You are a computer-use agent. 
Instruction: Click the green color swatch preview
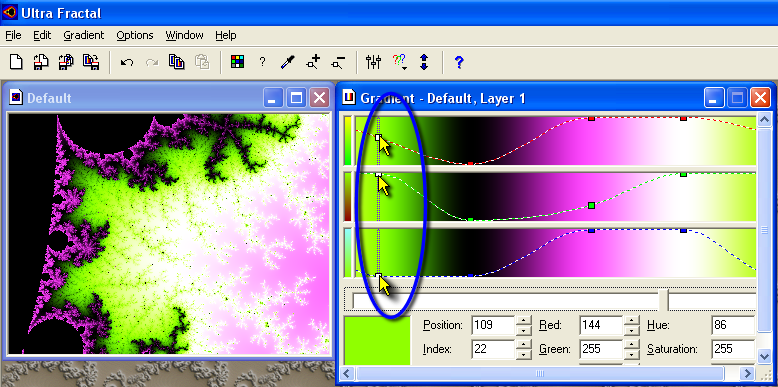377,340
